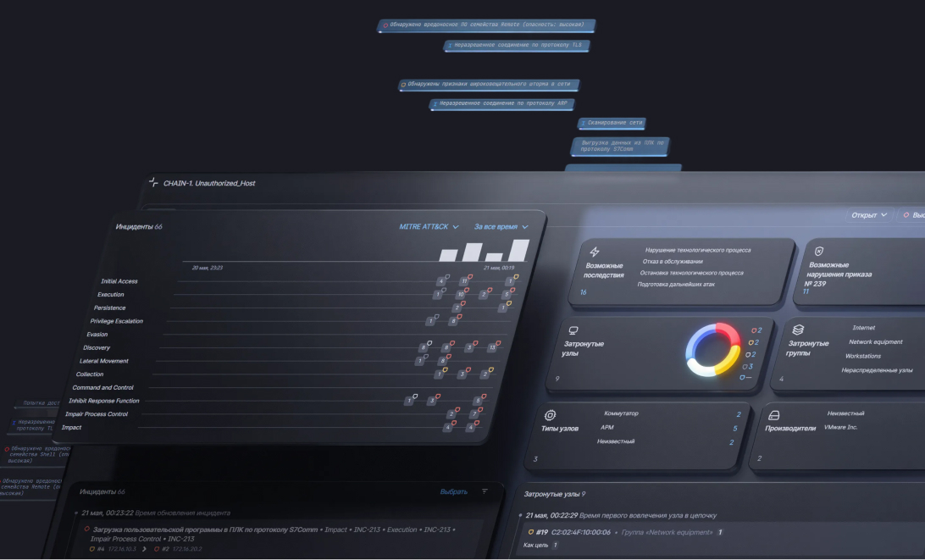This screenshot has width=925, height=560.
Task: Click Impair Process Control marker with 7 incidents
Action: click(474, 414)
